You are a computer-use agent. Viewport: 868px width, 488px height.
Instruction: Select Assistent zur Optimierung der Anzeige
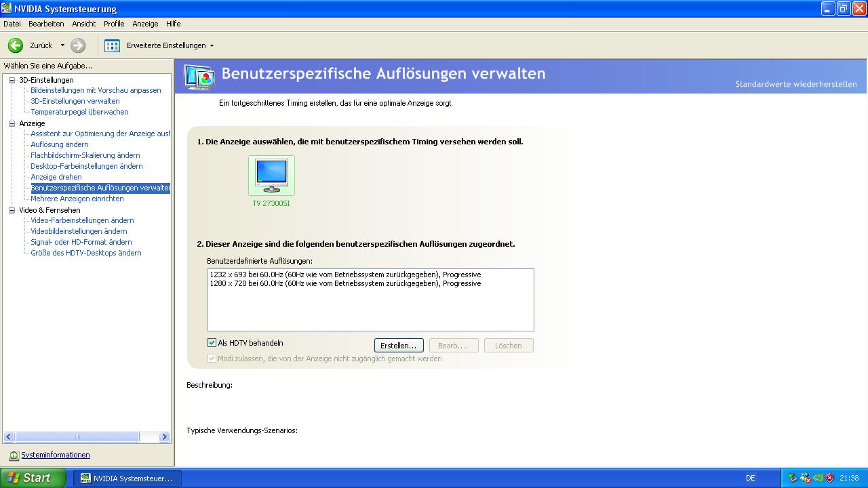(100, 134)
